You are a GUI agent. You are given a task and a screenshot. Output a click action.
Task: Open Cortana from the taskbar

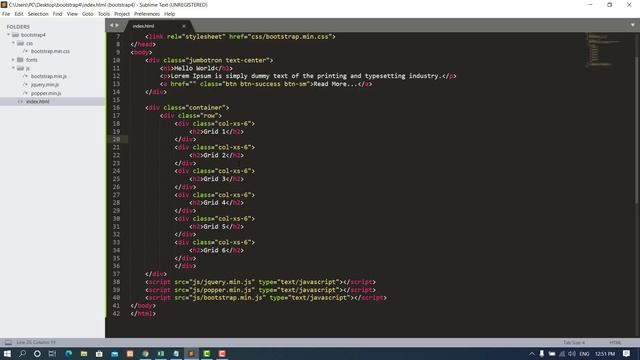(37, 353)
